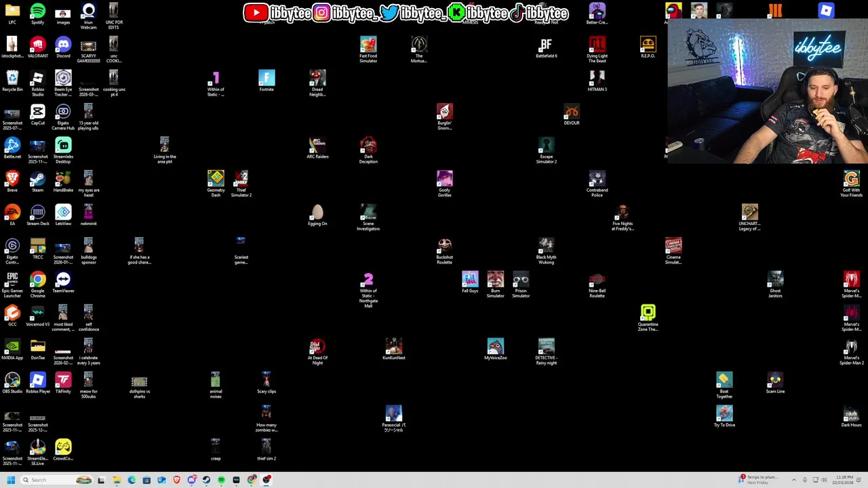Viewport: 868px width, 488px height.
Task: Open the LPC folder on desktop
Action: click(12, 14)
